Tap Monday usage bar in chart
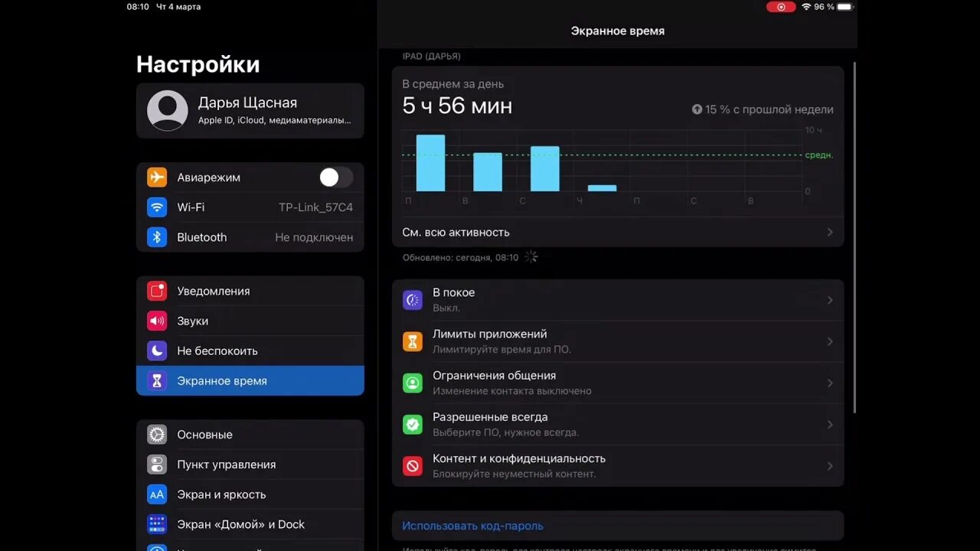980x551 pixels. (430, 163)
